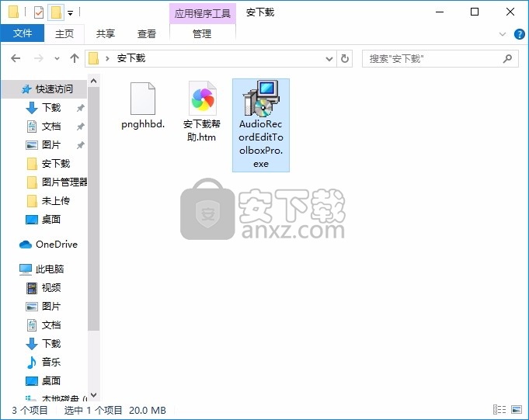Switch to large icons view in status bar

tap(517, 410)
